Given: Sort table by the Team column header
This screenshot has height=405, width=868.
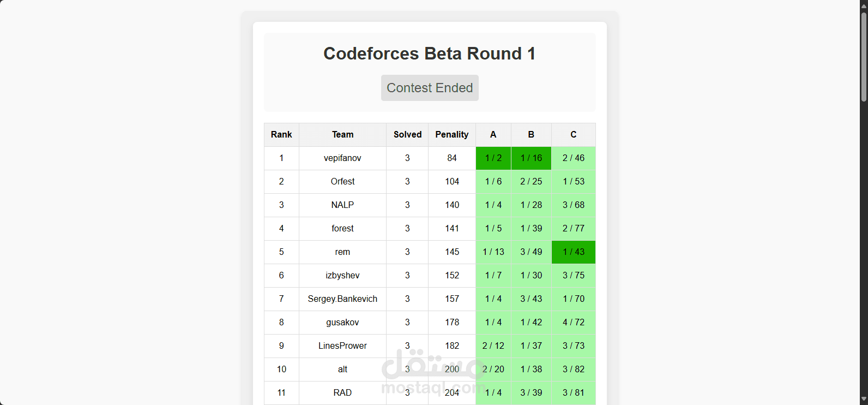Looking at the screenshot, I should (342, 134).
